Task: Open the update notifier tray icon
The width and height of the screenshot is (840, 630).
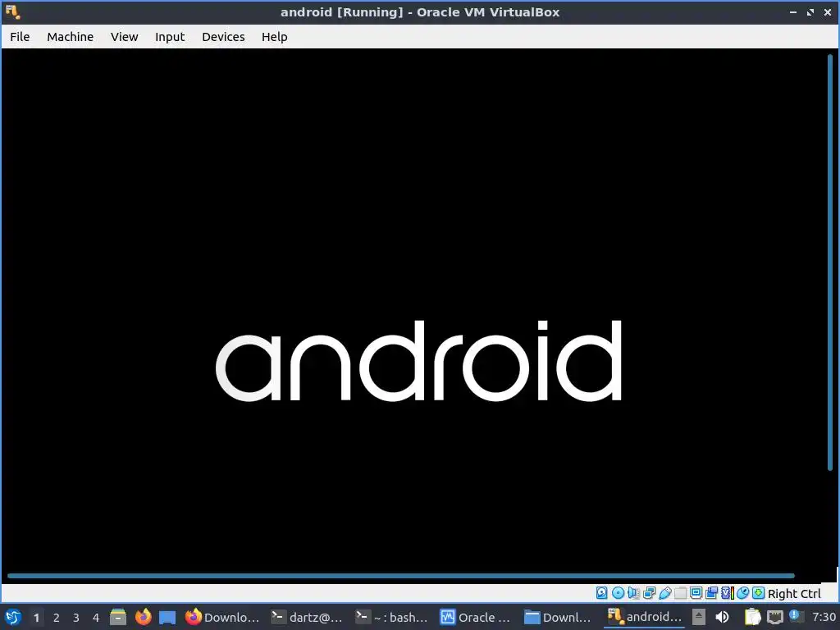Action: (795, 617)
